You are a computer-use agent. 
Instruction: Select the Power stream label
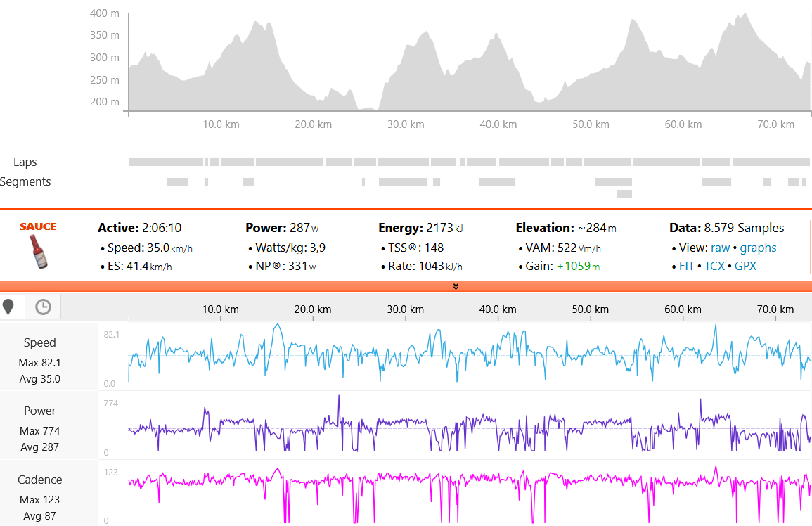(x=40, y=411)
